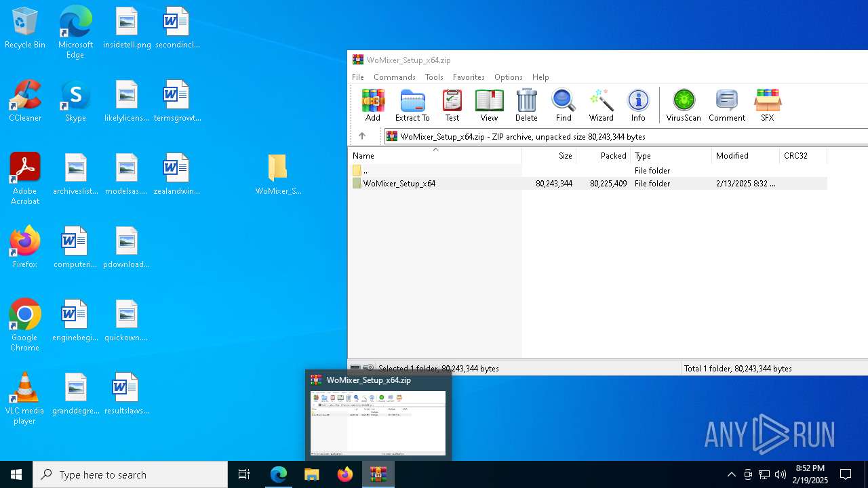Select the Firefox desktop shortcut
The height and width of the screenshot is (488, 868).
coord(25,248)
